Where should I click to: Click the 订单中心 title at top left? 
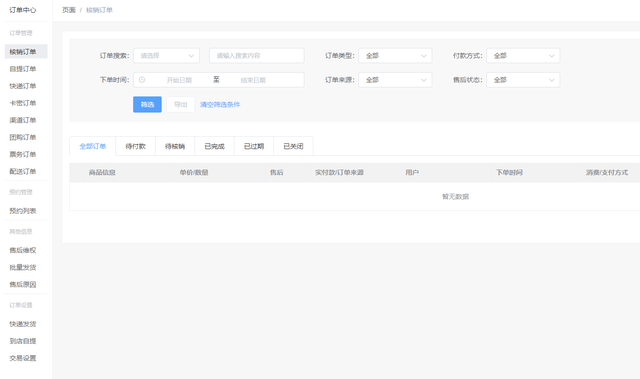coord(23,10)
